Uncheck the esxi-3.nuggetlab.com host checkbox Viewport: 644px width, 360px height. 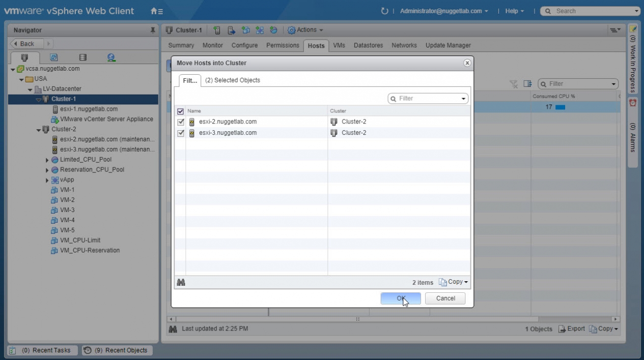181,133
